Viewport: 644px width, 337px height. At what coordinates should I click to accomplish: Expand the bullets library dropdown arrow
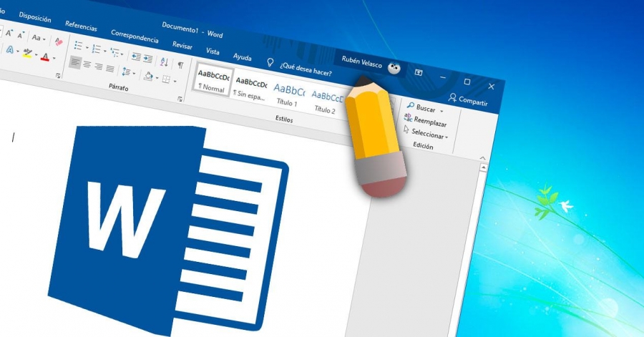(87, 48)
